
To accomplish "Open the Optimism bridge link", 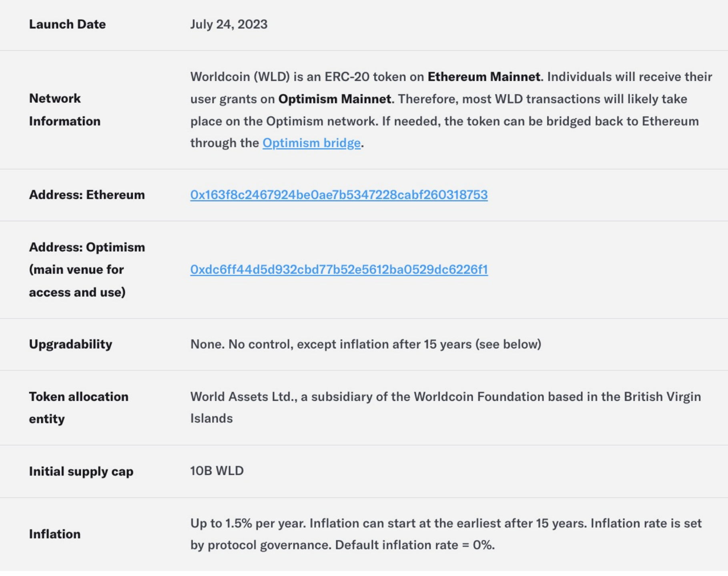I will 311,143.
